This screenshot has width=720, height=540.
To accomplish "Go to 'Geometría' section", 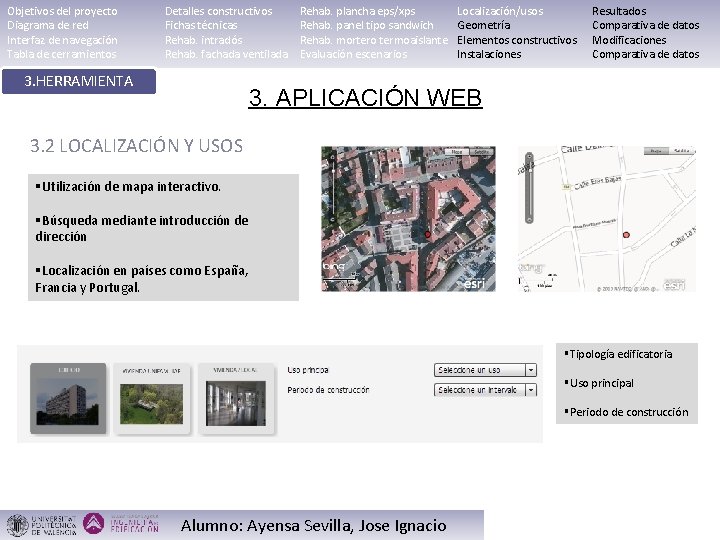I will [484, 25].
